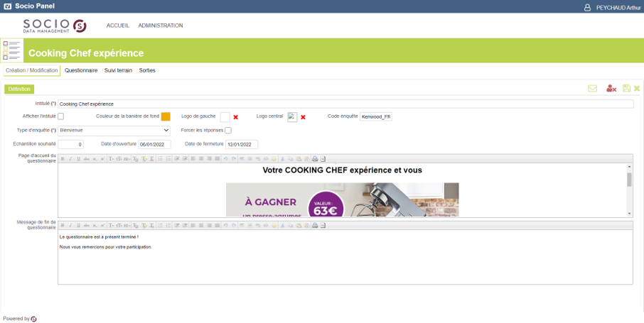Remove the Logo central image
Image resolution: width=644 pixels, height=323 pixels.
pyautogui.click(x=303, y=117)
